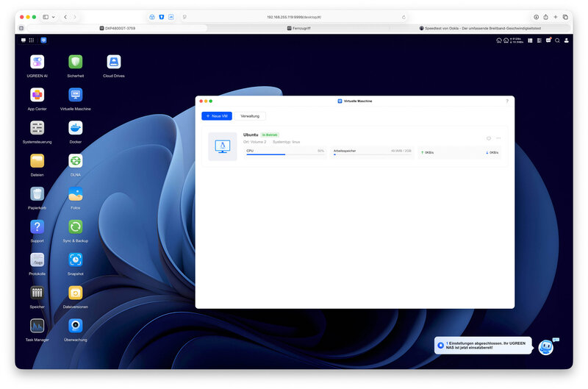Image resolution: width=588 pixels, height=389 pixels.
Task: Open the search icon in NAS top bar
Action: coord(557,40)
